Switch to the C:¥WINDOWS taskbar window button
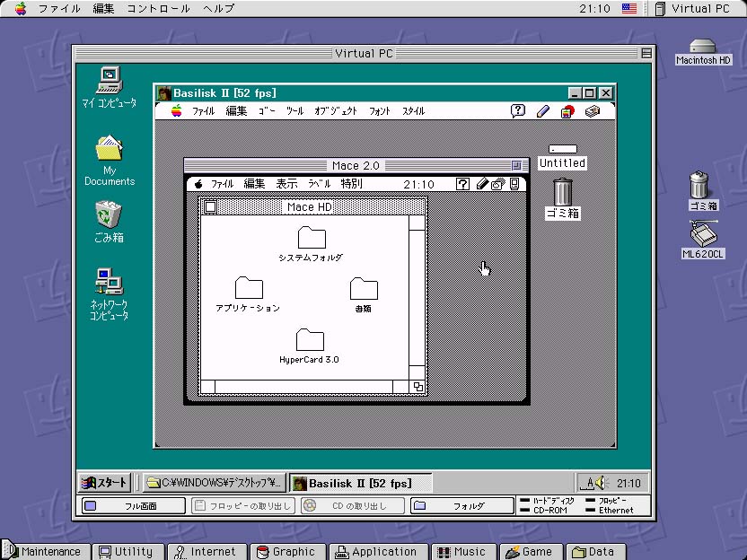This screenshot has width=747, height=560. coord(215,483)
